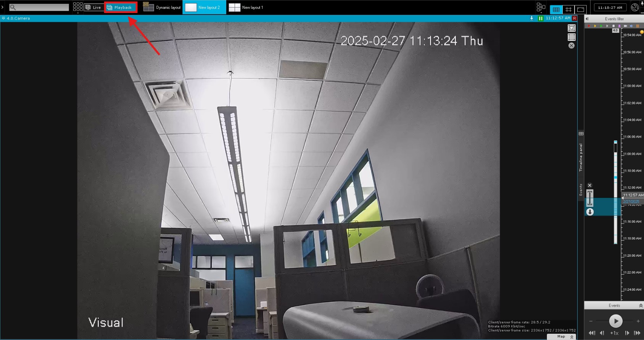Jump to the next recording fragment icon
The height and width of the screenshot is (340, 644).
point(637,333)
